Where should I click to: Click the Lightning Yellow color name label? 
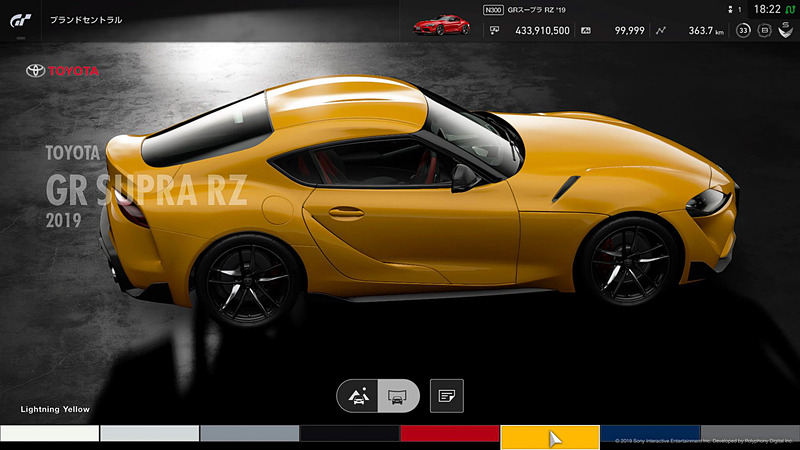[x=55, y=409]
